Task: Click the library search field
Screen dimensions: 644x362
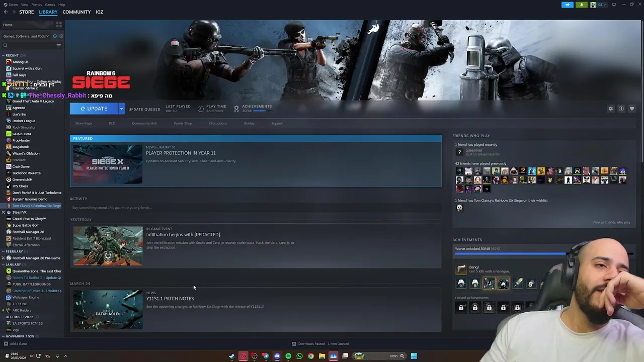Action: coord(28,46)
